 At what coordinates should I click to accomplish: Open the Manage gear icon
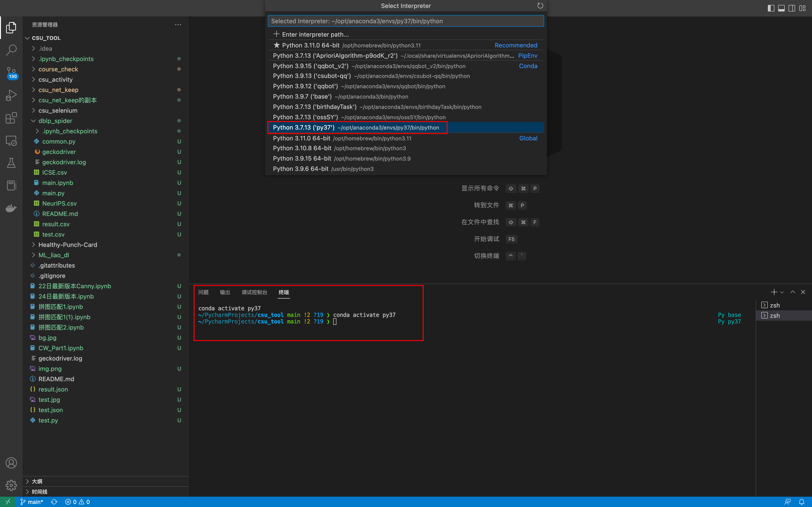(x=11, y=485)
